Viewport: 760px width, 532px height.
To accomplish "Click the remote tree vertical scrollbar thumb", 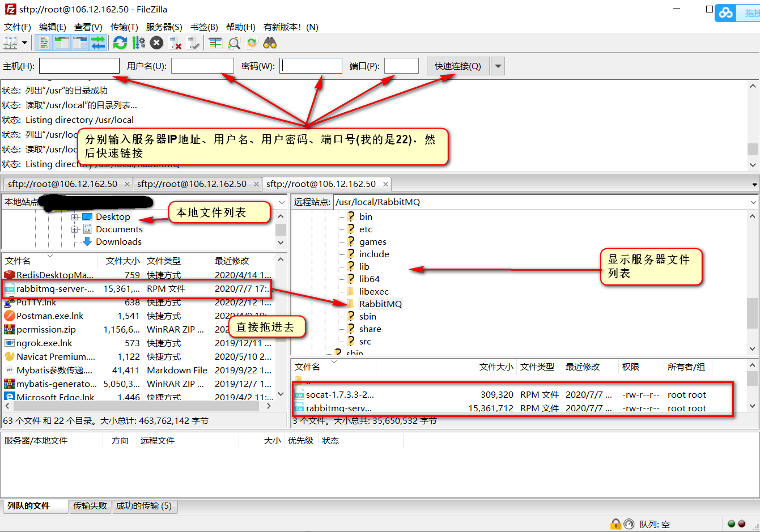I will [x=753, y=313].
